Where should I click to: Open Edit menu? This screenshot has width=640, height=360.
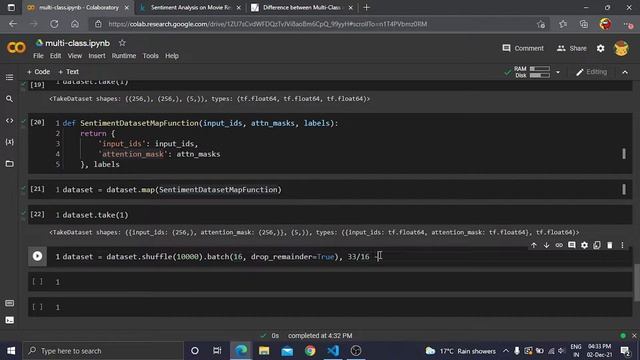(x=56, y=56)
